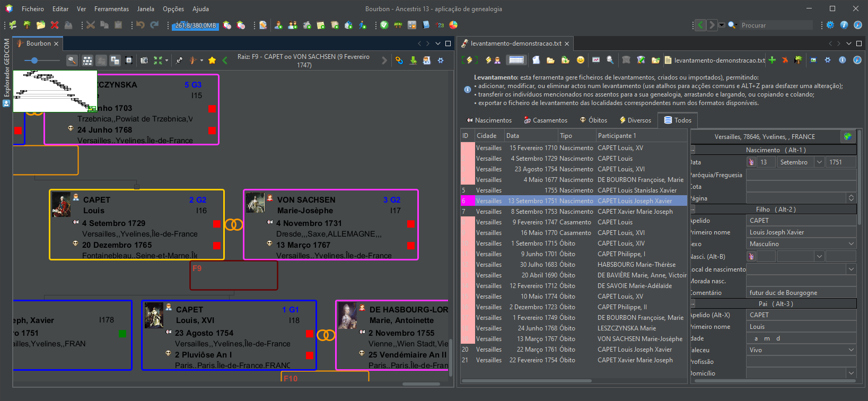868x401 pixels.
Task: Sort by the Tipo column header
Action: point(576,136)
